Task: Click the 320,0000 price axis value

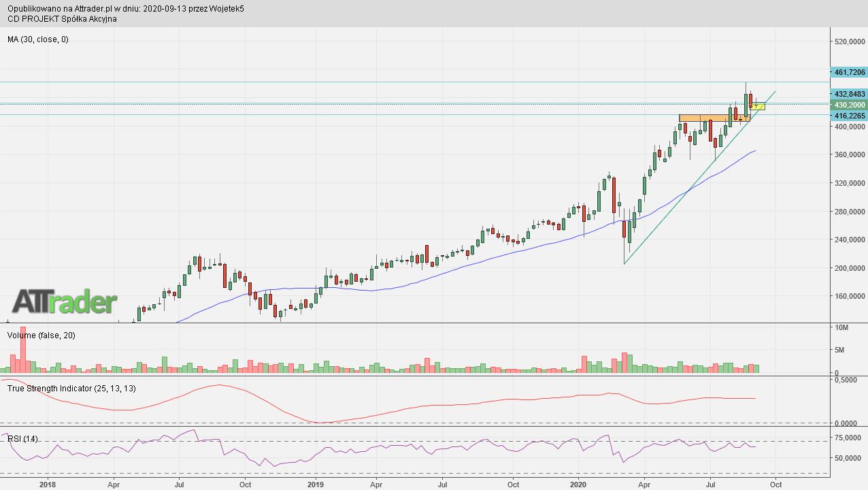Action: (x=850, y=183)
